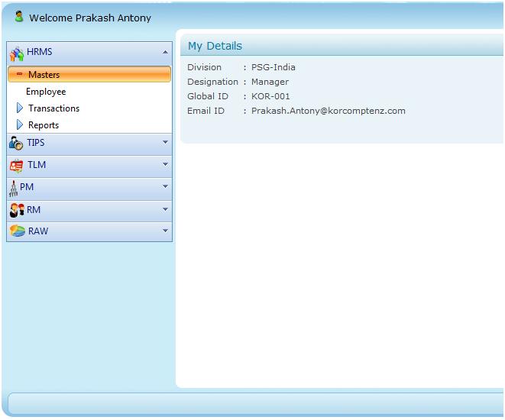The image size is (505, 420).
Task: Expand the Transactions tree triangle
Action: coord(20,108)
